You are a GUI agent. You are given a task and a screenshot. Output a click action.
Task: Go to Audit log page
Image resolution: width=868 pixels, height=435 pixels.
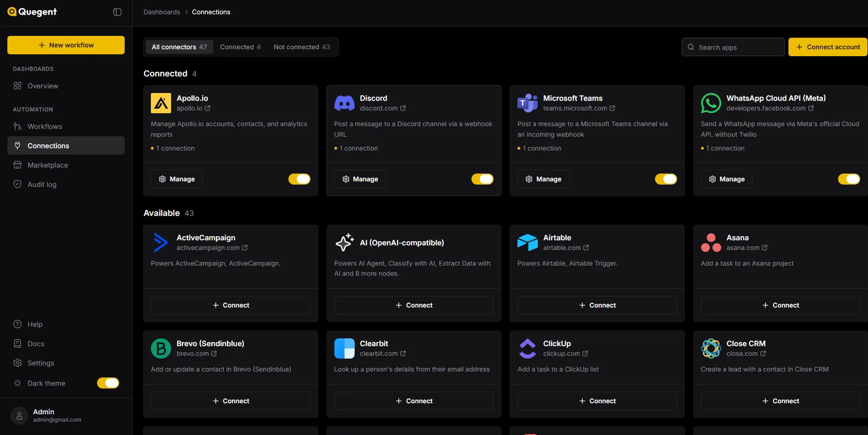click(66, 184)
